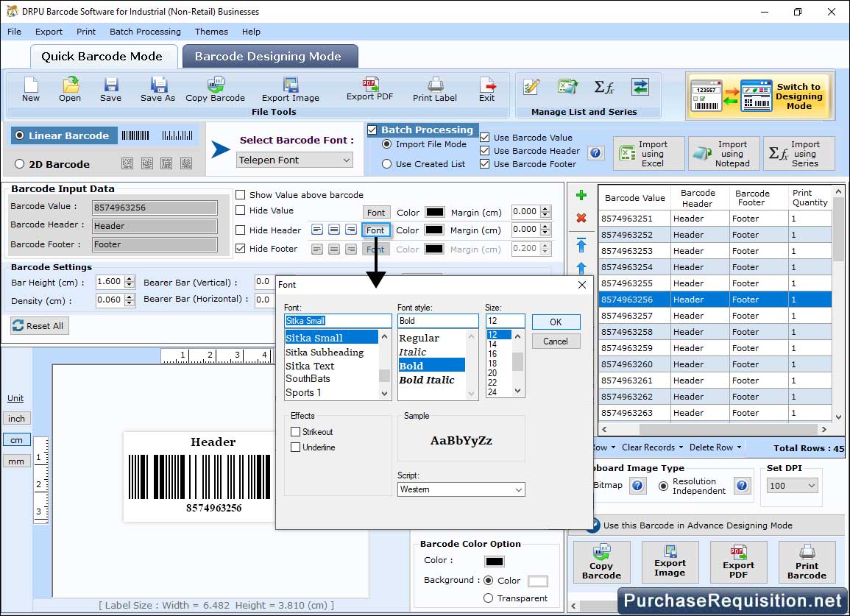Select the 2D Barcode radio option
This screenshot has height=616, width=850.
point(20,164)
